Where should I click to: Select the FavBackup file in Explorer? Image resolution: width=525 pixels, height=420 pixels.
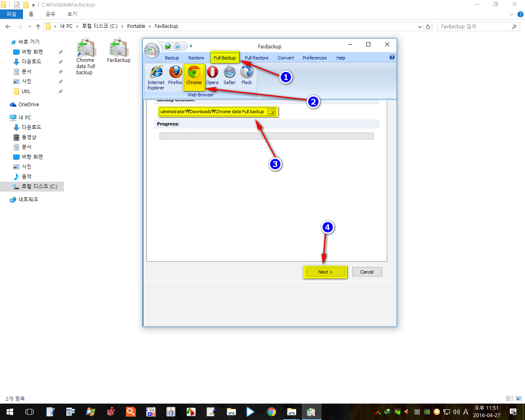(119, 51)
